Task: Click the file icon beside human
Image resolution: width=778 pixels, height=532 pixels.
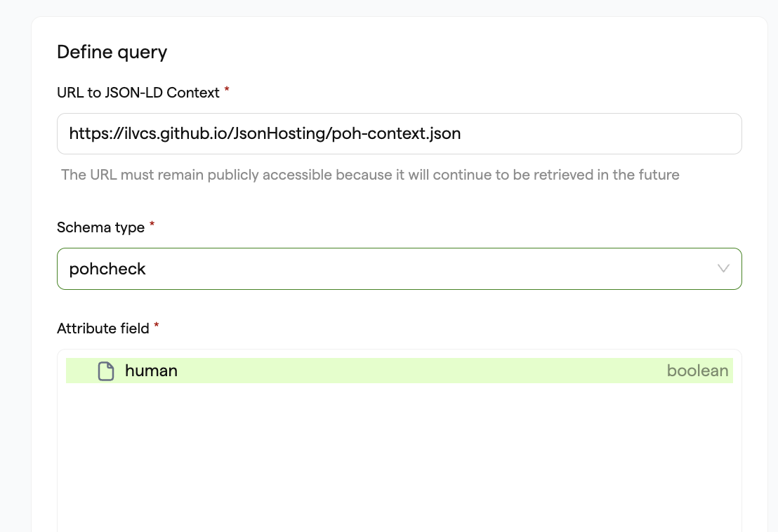Action: [x=106, y=371]
